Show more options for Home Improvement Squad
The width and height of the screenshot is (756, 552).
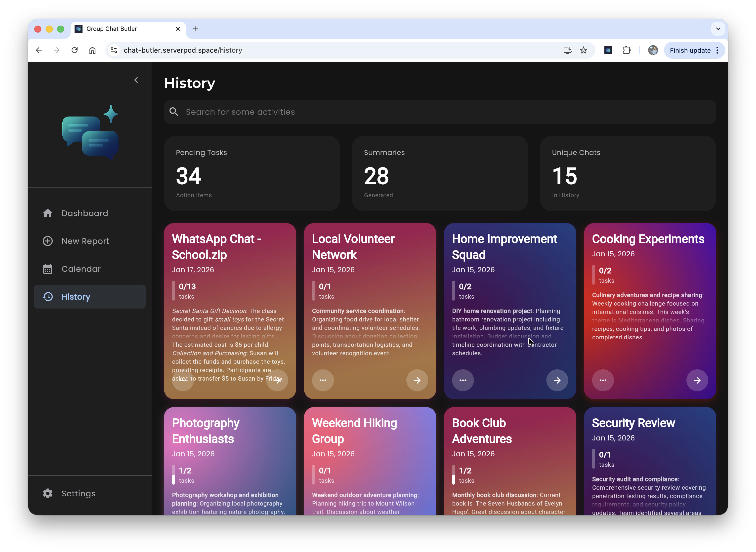pos(463,380)
